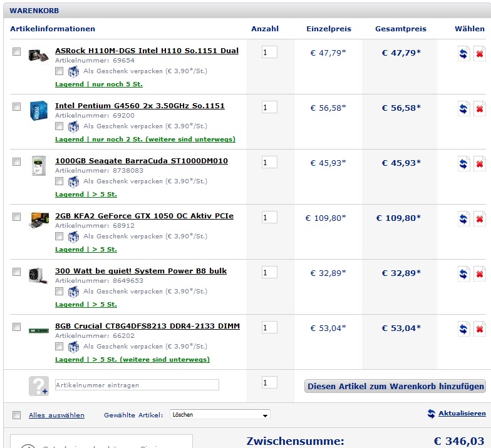The image size is (491, 448).
Task: Open 2GB KFA2 GeForce GTX 1050 link
Action: (x=144, y=216)
